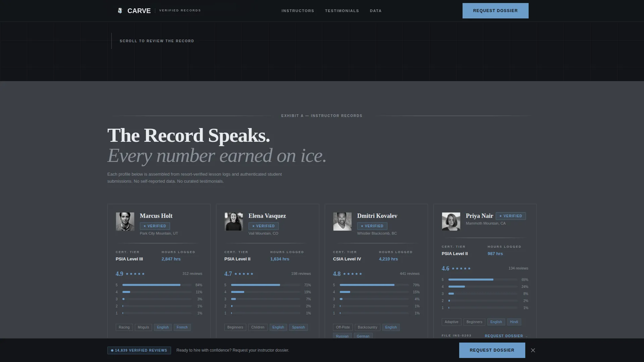
Task: Select Priya Nair's Adaptive tag
Action: click(x=451, y=322)
